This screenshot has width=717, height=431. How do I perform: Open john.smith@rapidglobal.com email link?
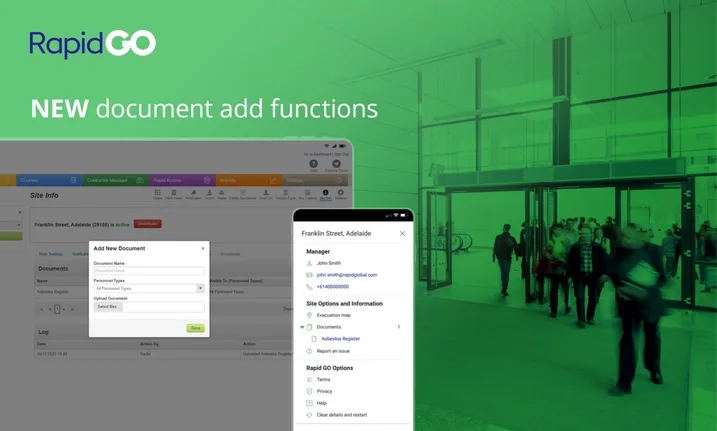(347, 275)
